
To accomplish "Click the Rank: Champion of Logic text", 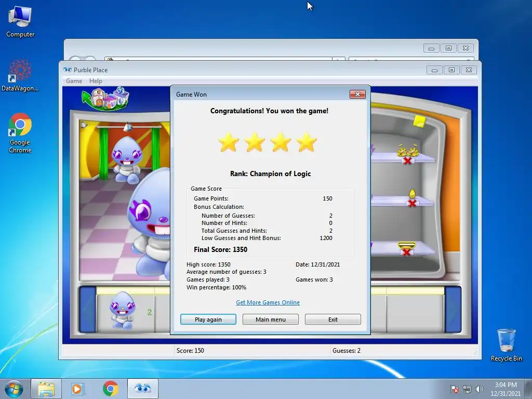I will (270, 174).
